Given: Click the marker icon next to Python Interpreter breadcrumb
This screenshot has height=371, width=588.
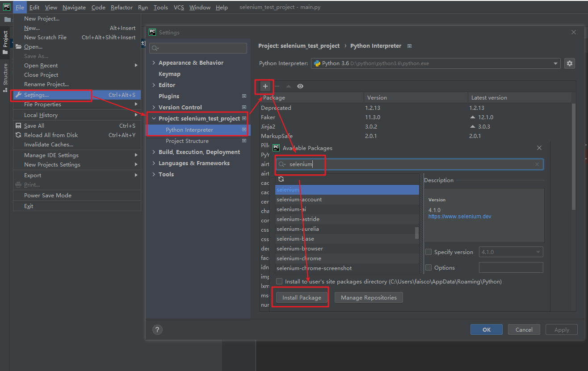Looking at the screenshot, I should (x=409, y=46).
